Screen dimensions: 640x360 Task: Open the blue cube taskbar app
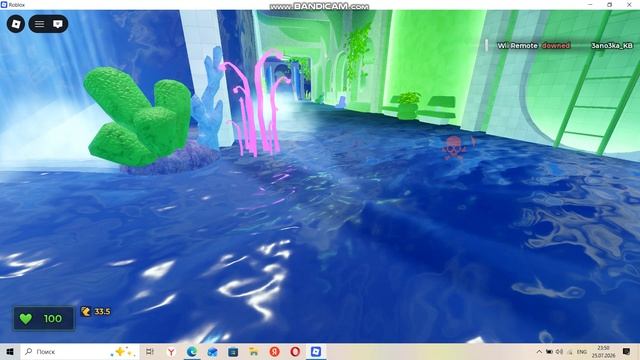point(212,351)
